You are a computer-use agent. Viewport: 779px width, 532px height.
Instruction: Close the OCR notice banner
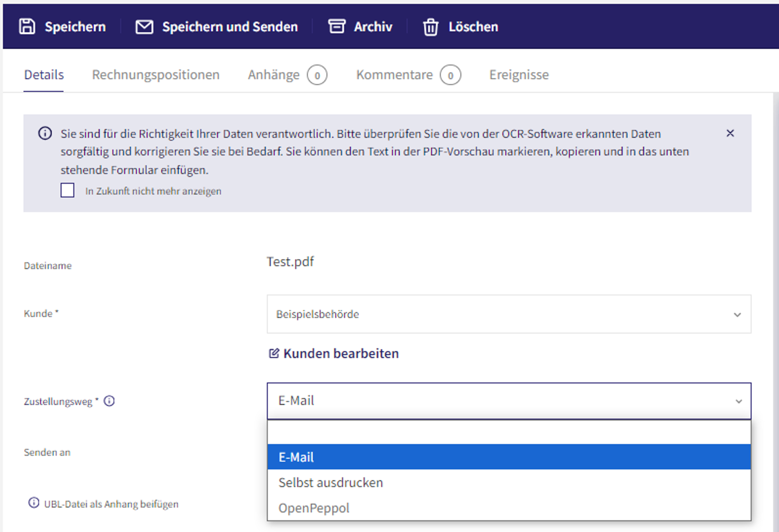[730, 133]
